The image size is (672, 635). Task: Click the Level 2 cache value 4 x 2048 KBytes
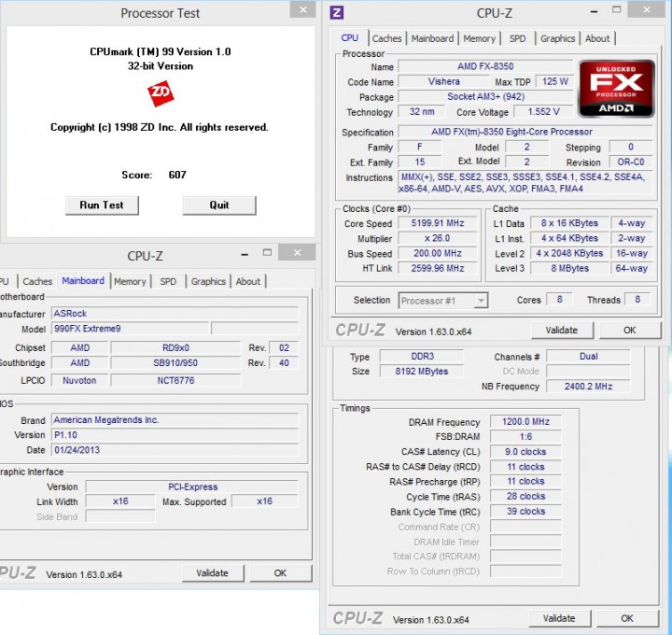569,253
